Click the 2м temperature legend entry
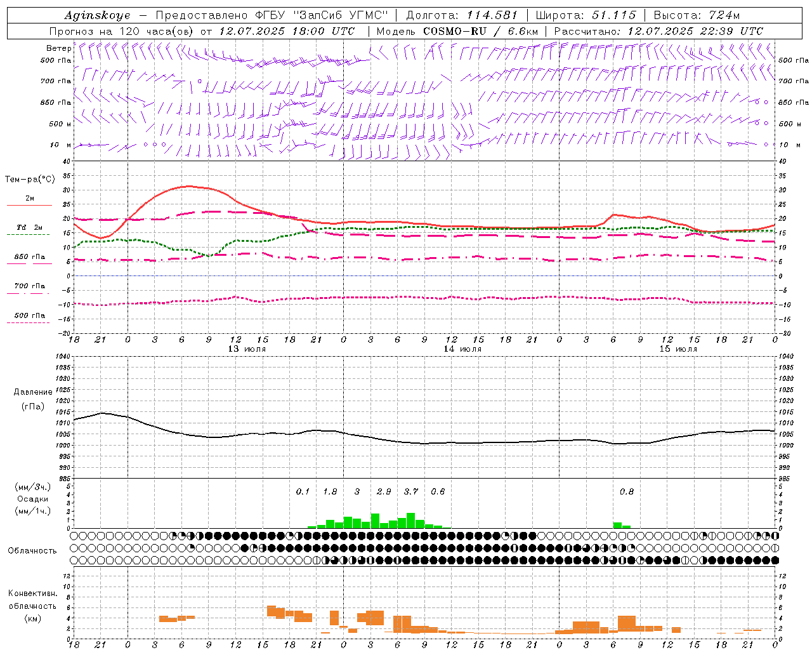Screen dimensions: 812x650 point(30,198)
